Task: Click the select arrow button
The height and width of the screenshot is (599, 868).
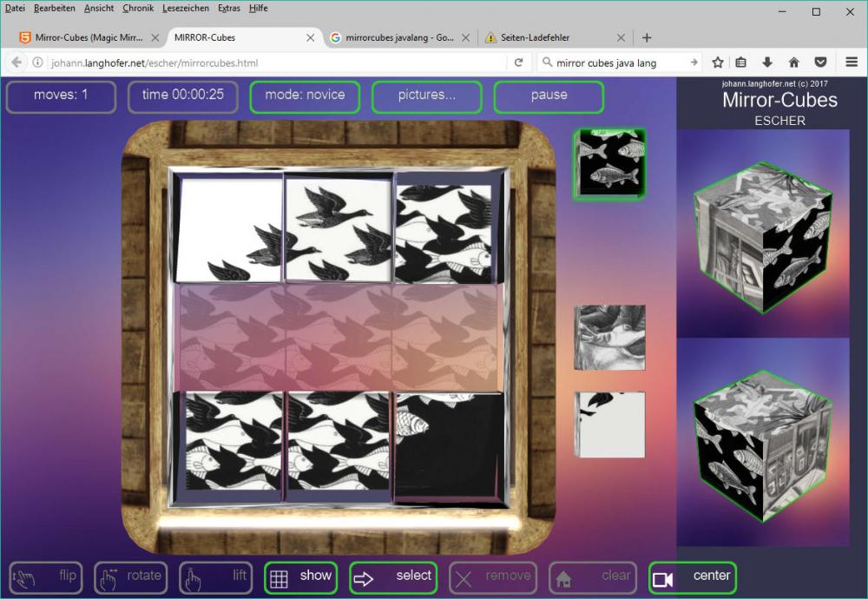Action: [x=393, y=578]
